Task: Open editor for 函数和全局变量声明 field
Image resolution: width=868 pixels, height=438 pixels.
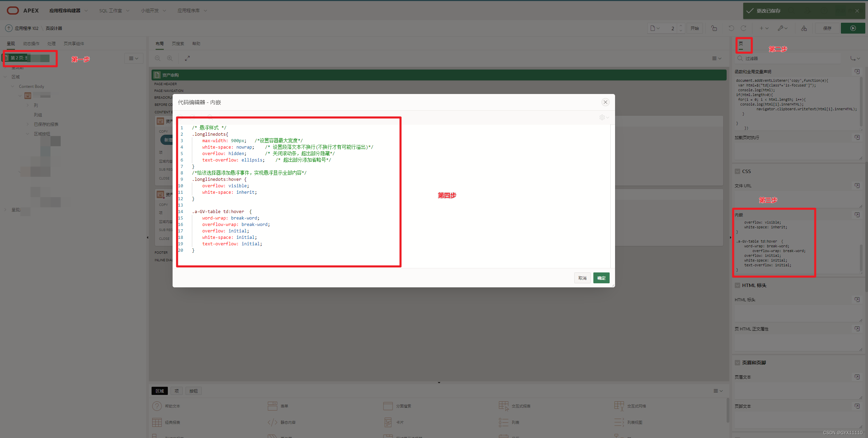Action: point(857,72)
